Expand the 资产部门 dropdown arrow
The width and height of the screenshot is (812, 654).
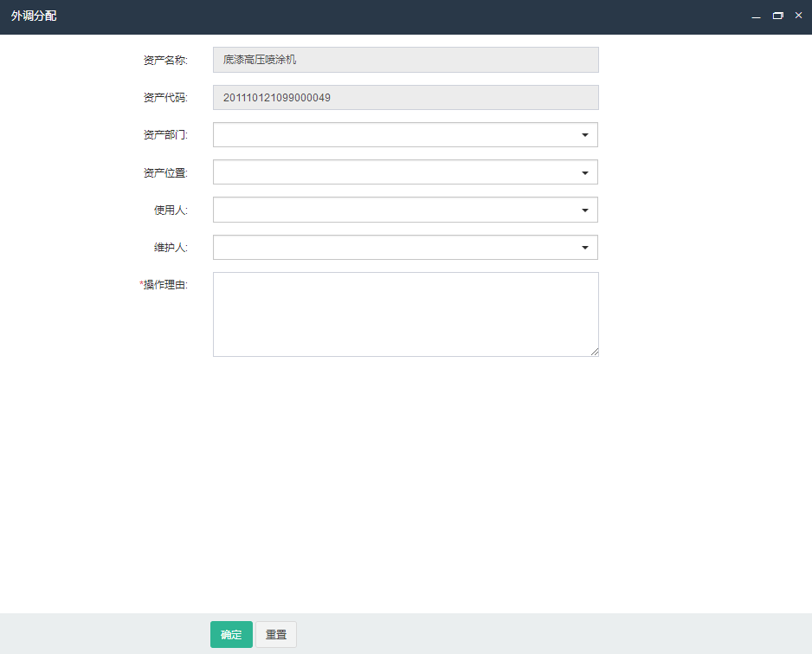(585, 135)
